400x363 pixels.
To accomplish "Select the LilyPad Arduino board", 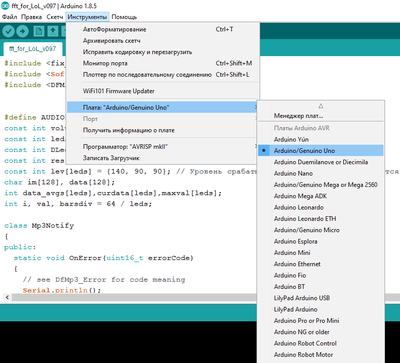I will (x=321, y=309).
